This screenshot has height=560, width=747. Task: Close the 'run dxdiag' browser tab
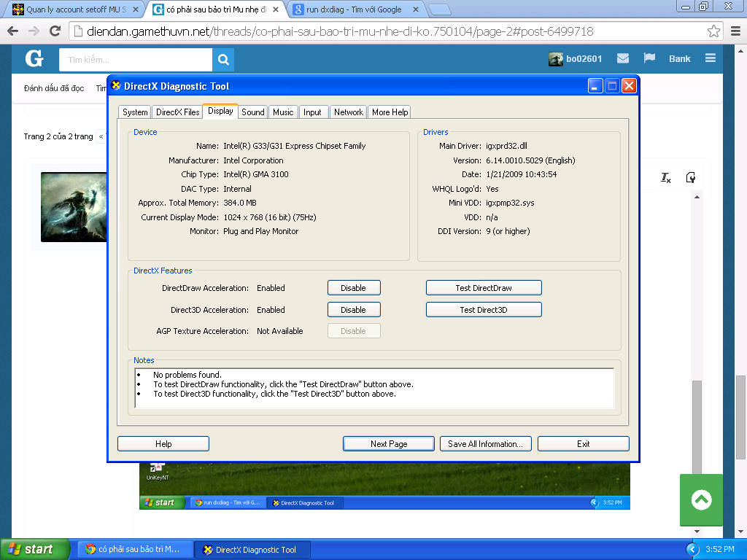(x=415, y=9)
